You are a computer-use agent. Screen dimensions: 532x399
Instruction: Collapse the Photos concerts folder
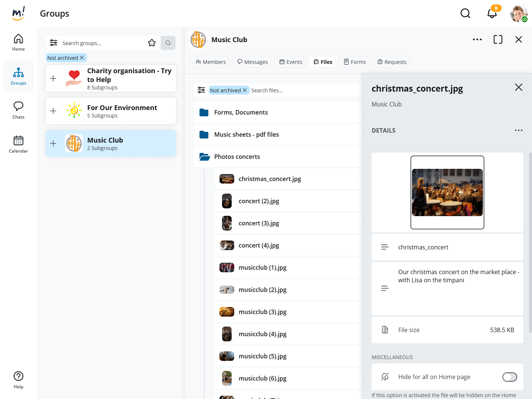(x=204, y=157)
